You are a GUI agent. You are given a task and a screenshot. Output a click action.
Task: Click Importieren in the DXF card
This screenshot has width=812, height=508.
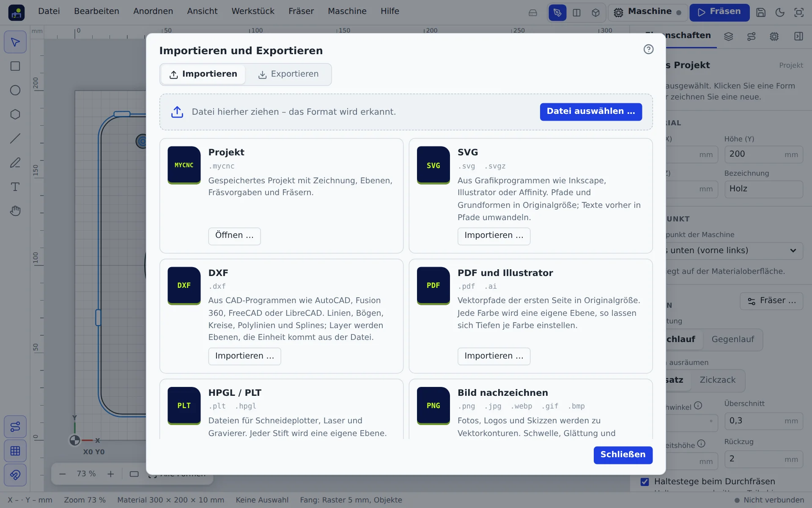(244, 356)
